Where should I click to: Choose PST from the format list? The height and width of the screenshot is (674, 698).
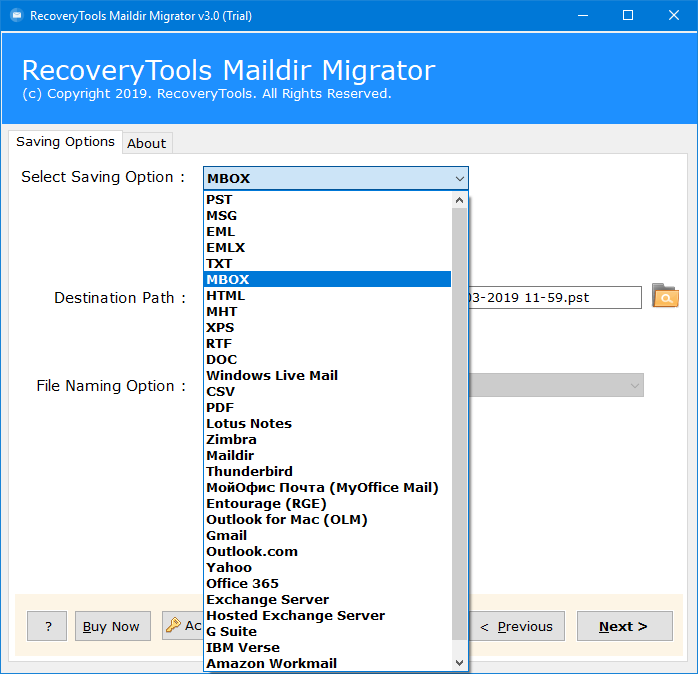coord(219,200)
